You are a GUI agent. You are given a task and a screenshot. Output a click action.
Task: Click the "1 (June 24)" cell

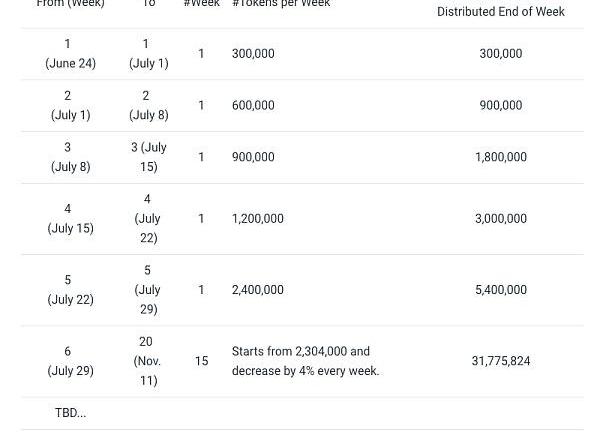(70, 54)
